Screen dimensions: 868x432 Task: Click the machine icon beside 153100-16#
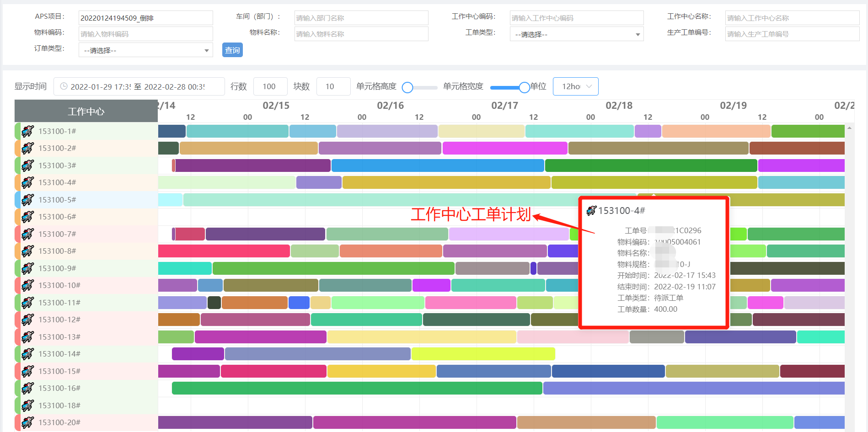[x=28, y=388]
